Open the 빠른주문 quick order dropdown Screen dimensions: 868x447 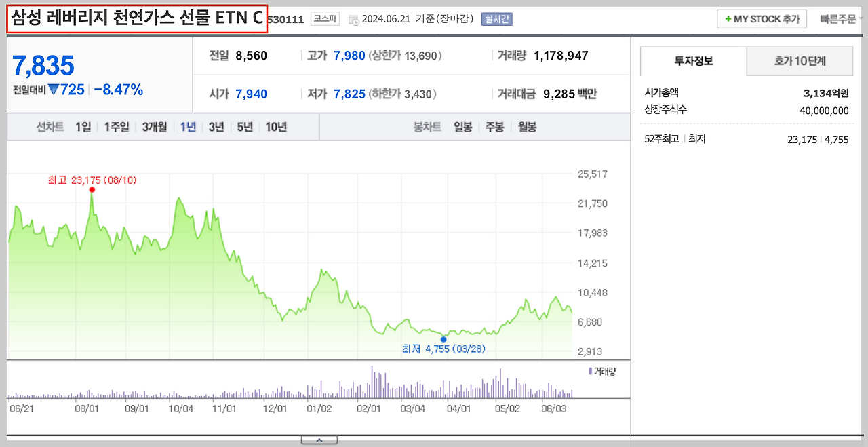click(837, 18)
